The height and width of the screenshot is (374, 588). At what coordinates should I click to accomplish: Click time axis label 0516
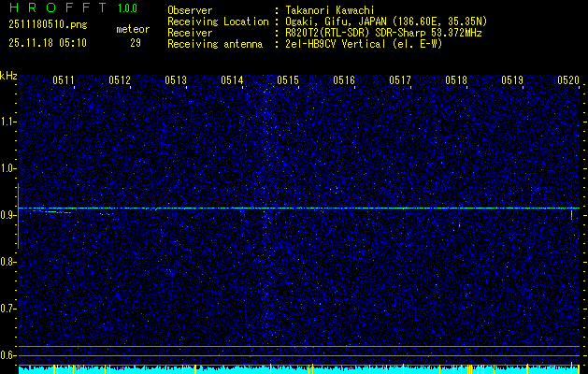click(x=344, y=79)
